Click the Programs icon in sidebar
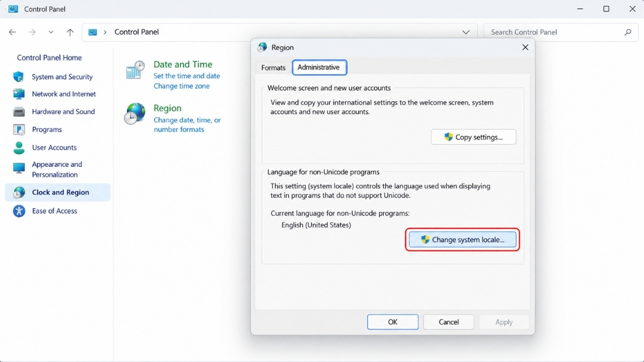644x362 pixels. click(18, 129)
